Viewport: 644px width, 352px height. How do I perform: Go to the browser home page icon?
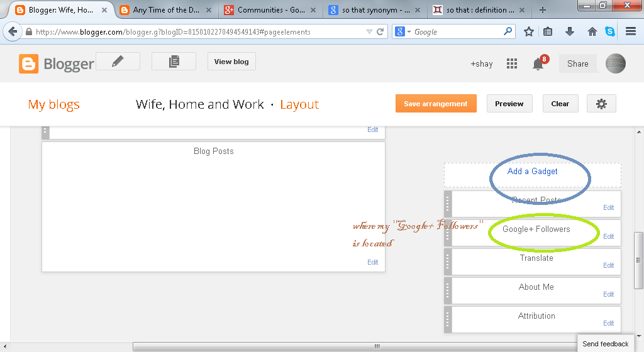(592, 31)
